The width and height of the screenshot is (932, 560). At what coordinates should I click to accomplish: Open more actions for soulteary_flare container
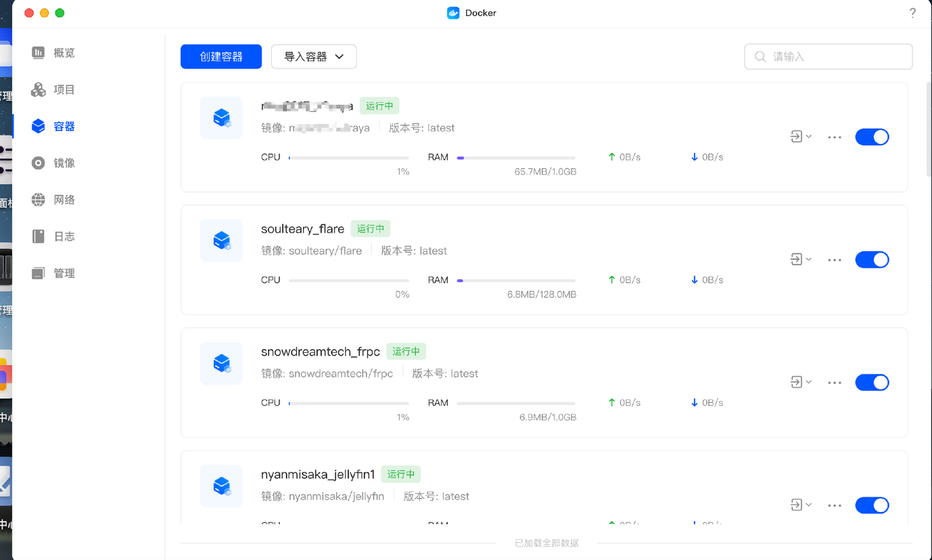coord(834,259)
